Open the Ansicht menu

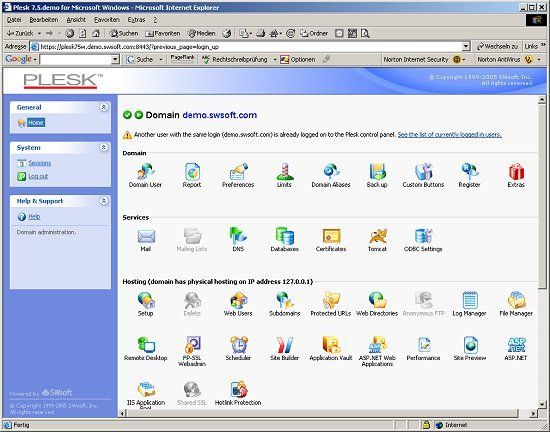click(x=76, y=20)
